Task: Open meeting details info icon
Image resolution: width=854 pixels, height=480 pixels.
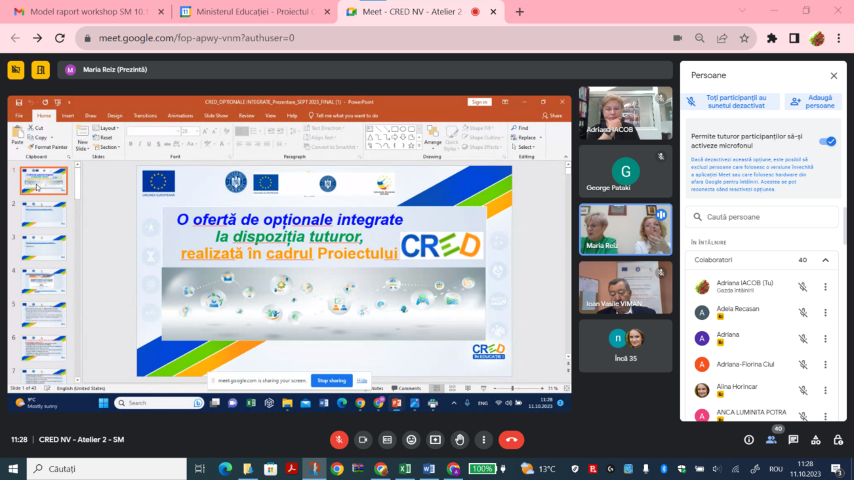Action: click(x=747, y=439)
